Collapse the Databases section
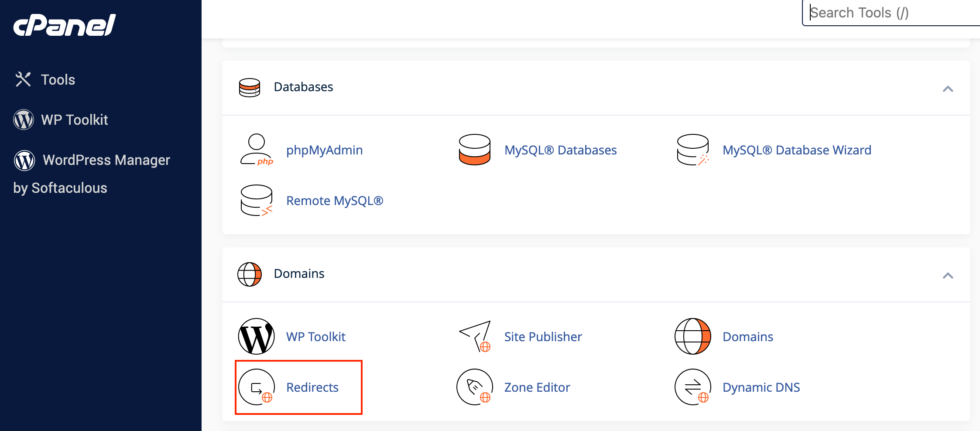Image resolution: width=980 pixels, height=431 pixels. 948,89
